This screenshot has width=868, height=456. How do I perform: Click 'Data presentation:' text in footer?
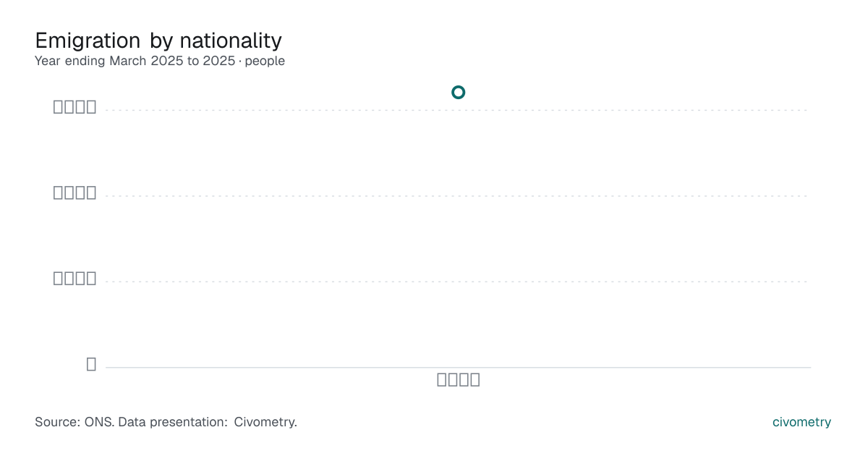pos(173,422)
